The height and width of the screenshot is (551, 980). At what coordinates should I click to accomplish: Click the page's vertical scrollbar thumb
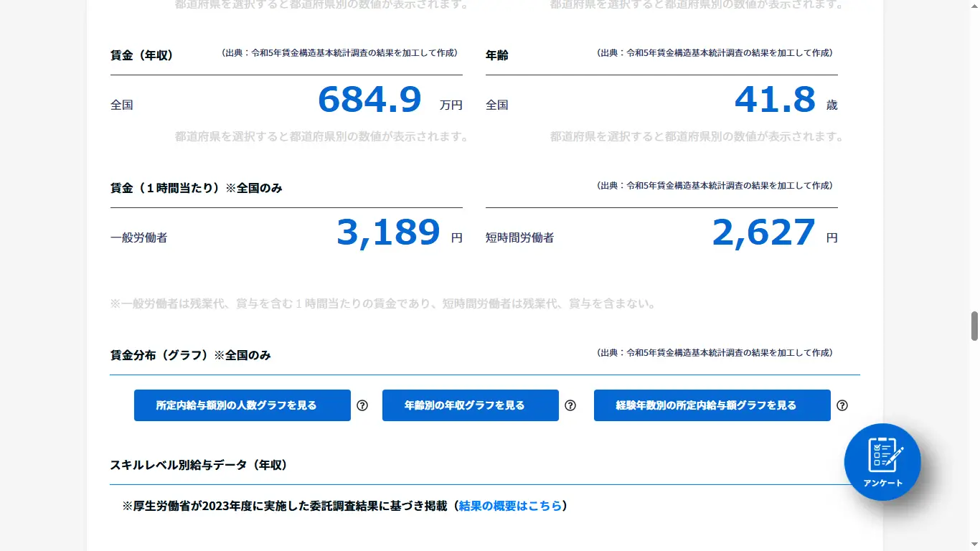pos(974,326)
